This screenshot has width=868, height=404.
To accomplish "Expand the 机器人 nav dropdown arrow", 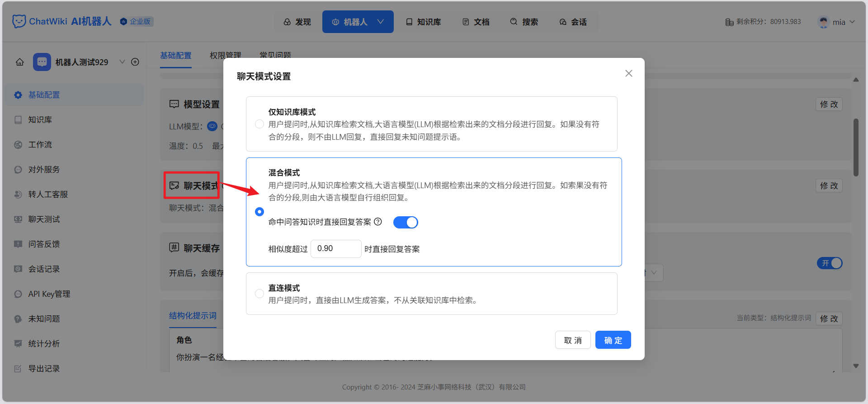I will click(x=381, y=22).
